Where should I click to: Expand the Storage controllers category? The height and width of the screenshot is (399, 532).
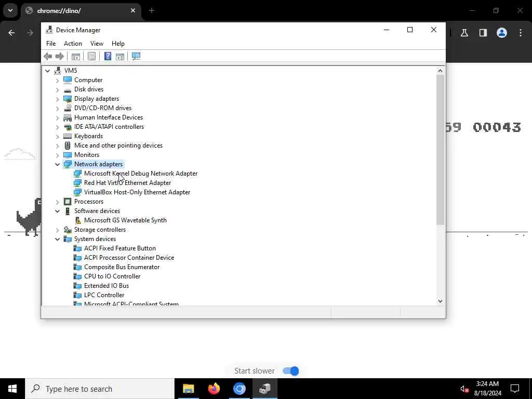point(57,230)
